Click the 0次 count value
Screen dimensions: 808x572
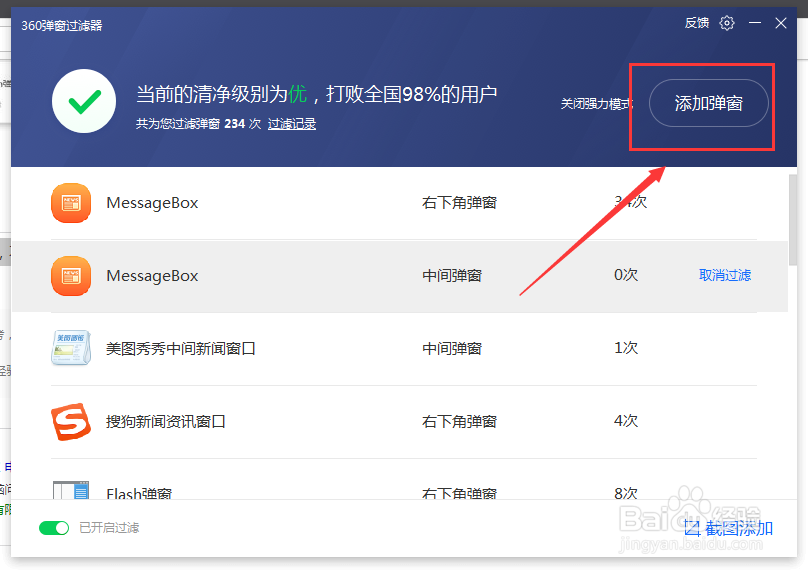click(626, 275)
